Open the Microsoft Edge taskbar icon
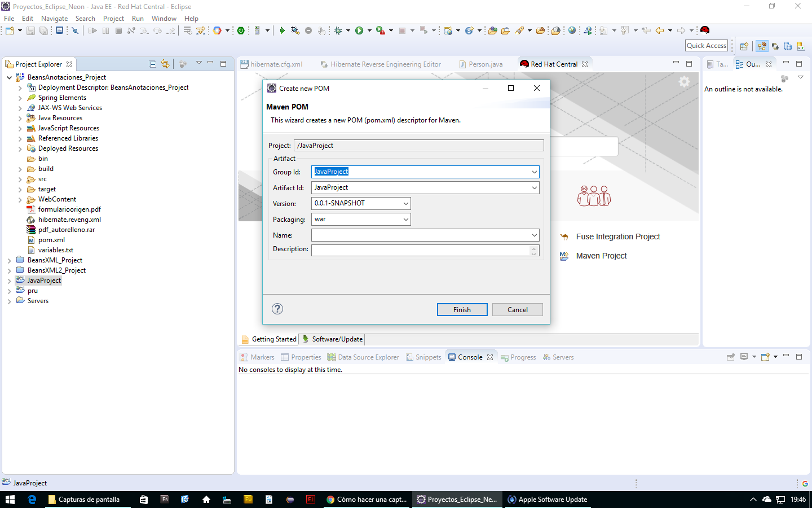 pyautogui.click(x=32, y=500)
